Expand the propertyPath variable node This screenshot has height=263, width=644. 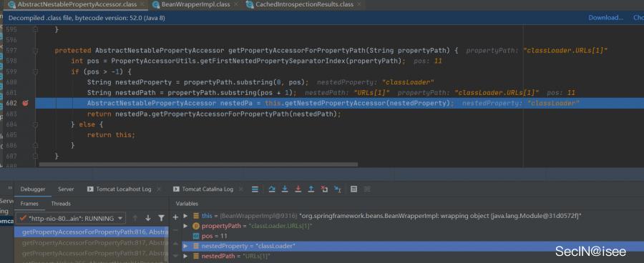[185, 226]
